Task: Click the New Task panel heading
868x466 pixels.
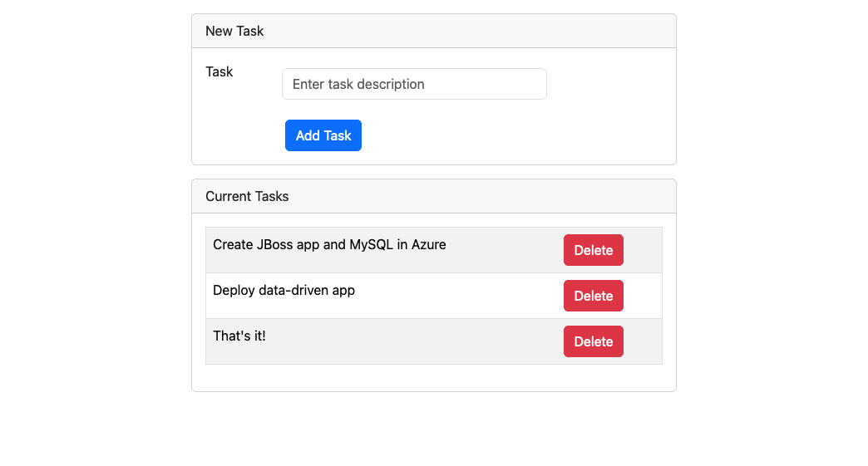Action: pos(234,31)
